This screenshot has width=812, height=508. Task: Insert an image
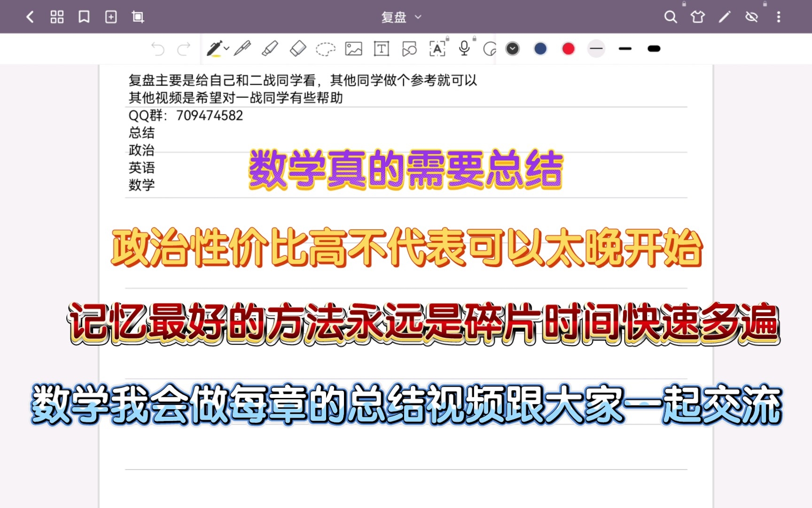[353, 49]
